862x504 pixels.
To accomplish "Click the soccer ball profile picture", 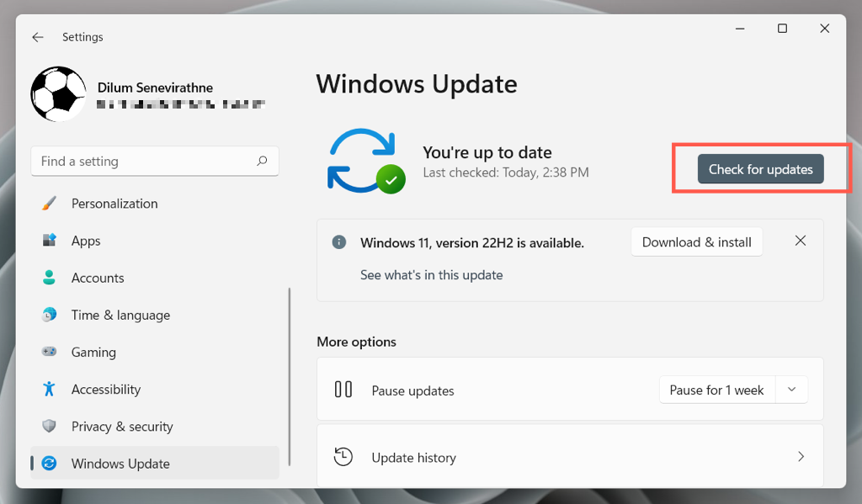I will [58, 94].
